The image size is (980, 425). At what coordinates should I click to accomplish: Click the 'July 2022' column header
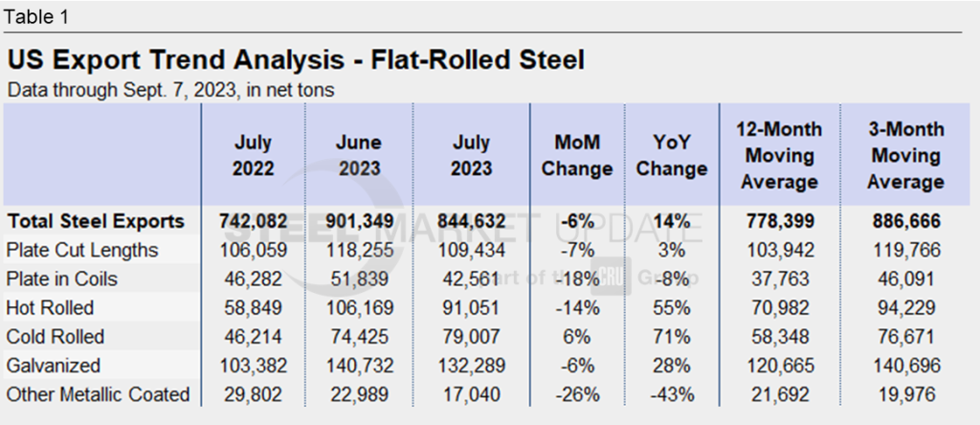click(x=253, y=155)
